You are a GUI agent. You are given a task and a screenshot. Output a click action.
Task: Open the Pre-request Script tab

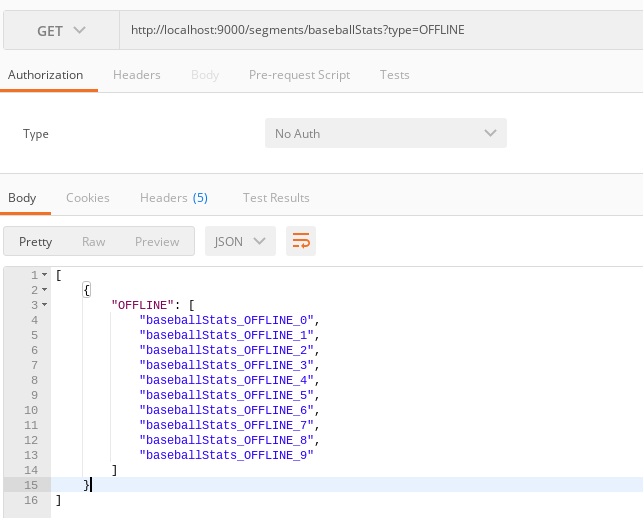point(299,75)
